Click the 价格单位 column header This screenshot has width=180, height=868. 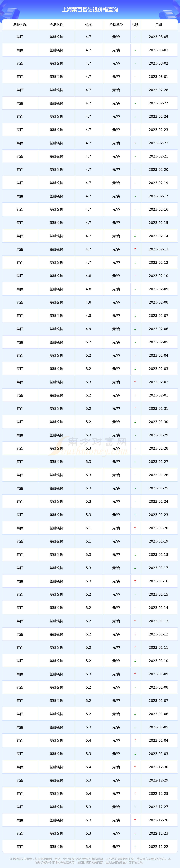tap(116, 25)
